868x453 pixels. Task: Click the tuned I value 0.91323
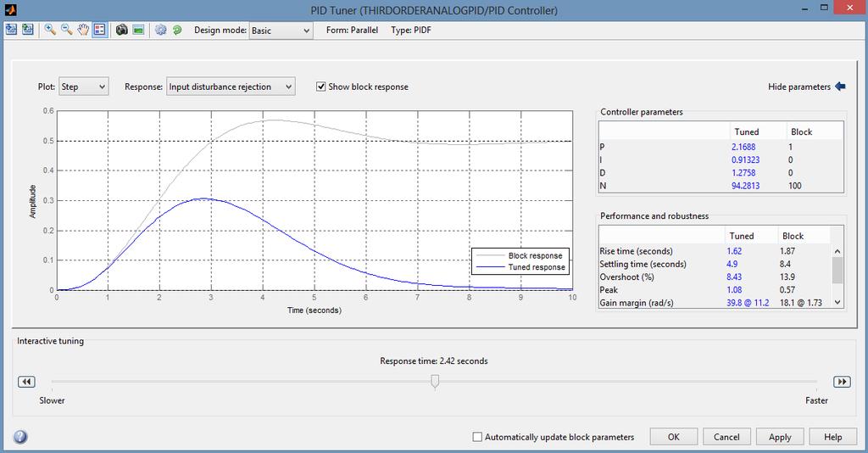(x=746, y=159)
